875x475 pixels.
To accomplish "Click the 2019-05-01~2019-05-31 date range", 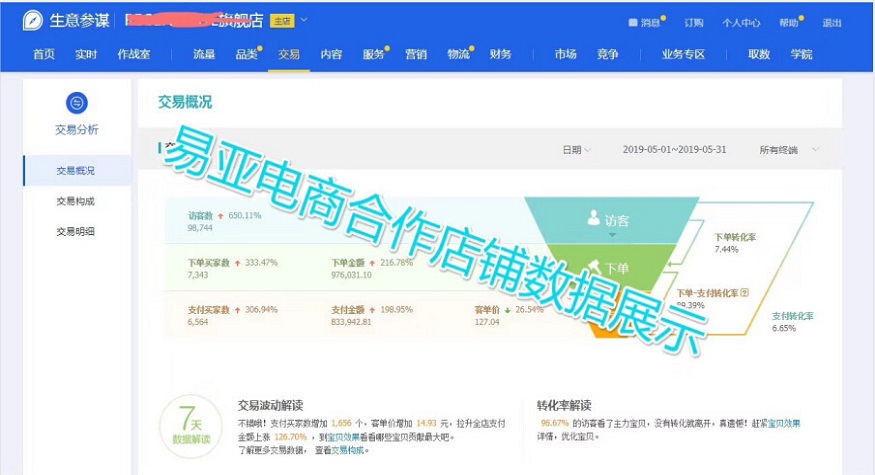I will pos(674,150).
